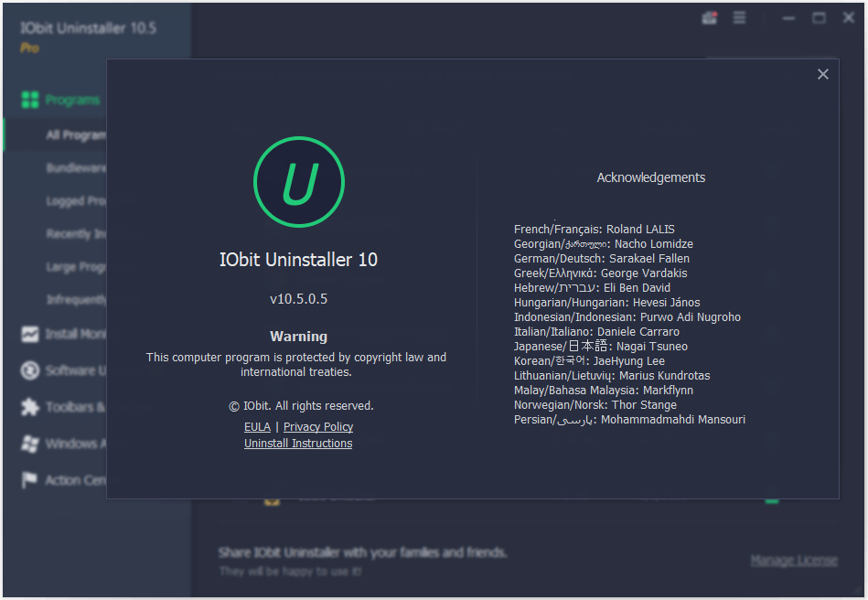Image resolution: width=868 pixels, height=600 pixels.
Task: Open Windows Apps section
Action: (76, 444)
